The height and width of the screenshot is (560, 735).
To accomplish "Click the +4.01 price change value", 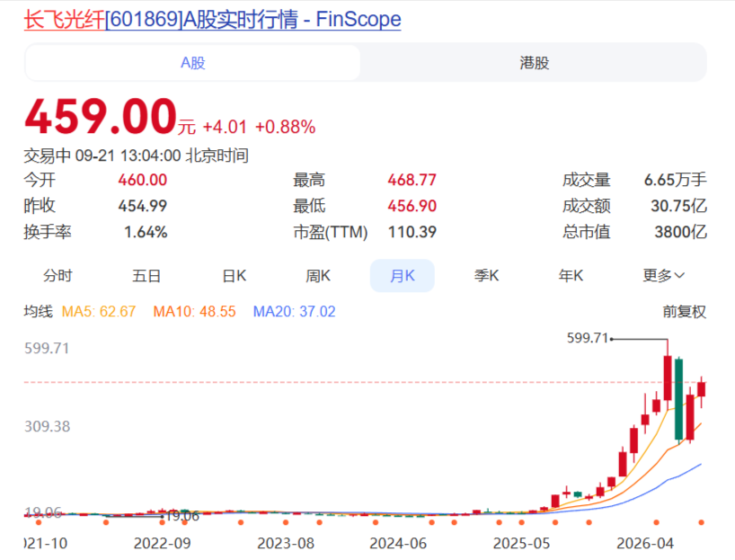I will [225, 127].
